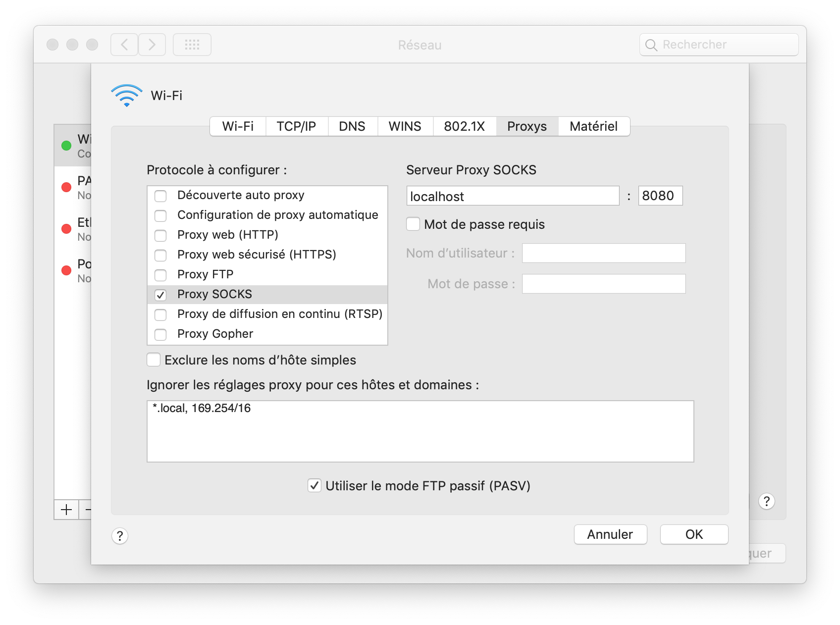Enable Configuration de proxy automatique
The width and height of the screenshot is (840, 625).
click(160, 216)
